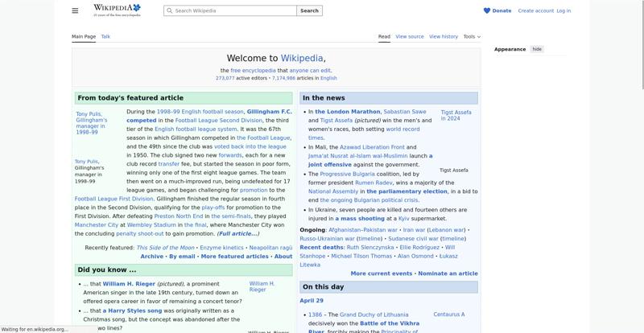The image size is (644, 333).
Task: Follow the April 29 date link
Action: [x=312, y=301]
